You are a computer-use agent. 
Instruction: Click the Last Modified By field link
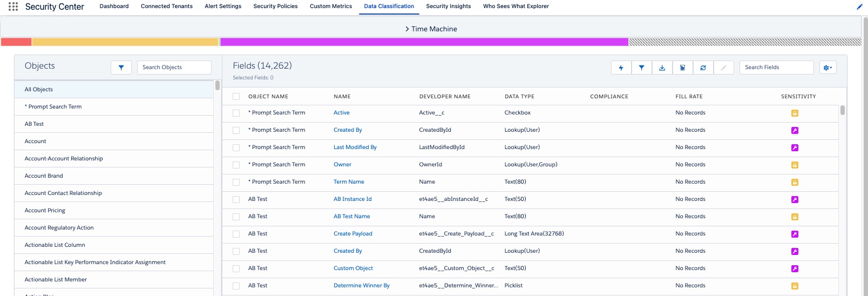(x=355, y=147)
